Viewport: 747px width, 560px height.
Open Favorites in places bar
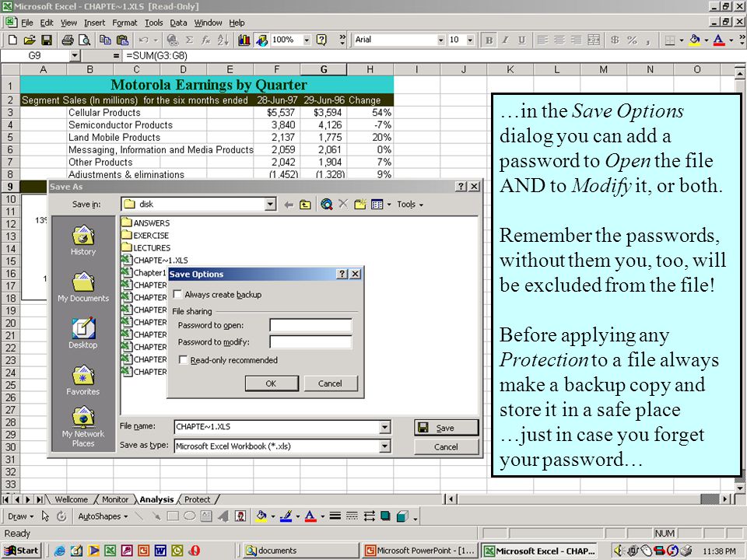(x=83, y=380)
